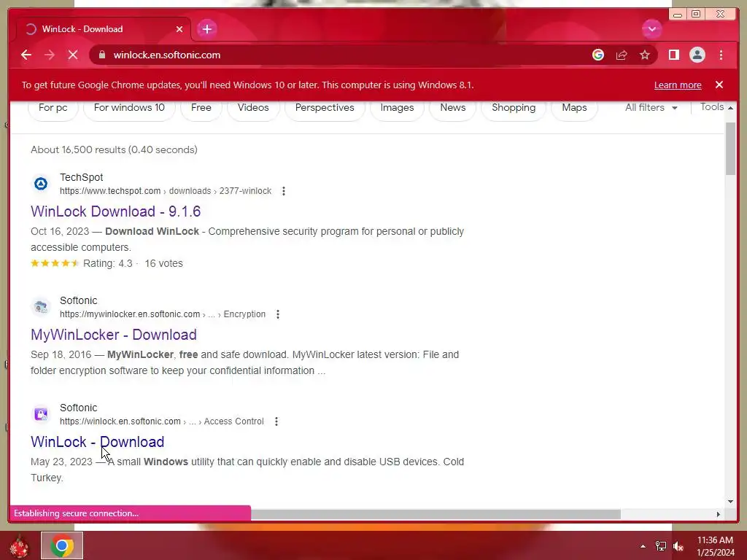Click the scroll down arrow
Screen dimensions: 747x560
[x=730, y=502]
